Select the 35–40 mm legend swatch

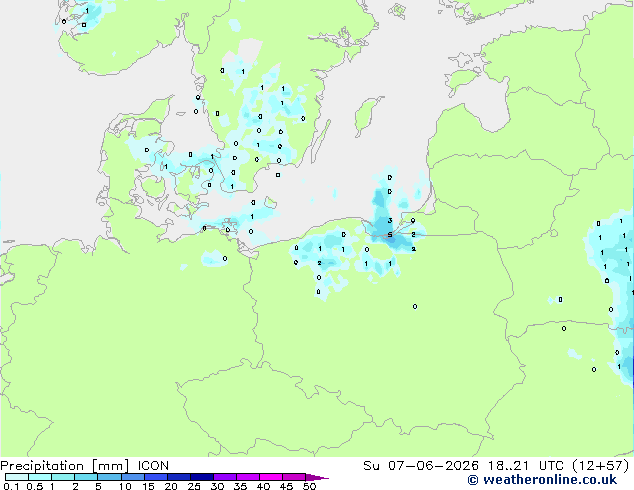click(x=248, y=477)
